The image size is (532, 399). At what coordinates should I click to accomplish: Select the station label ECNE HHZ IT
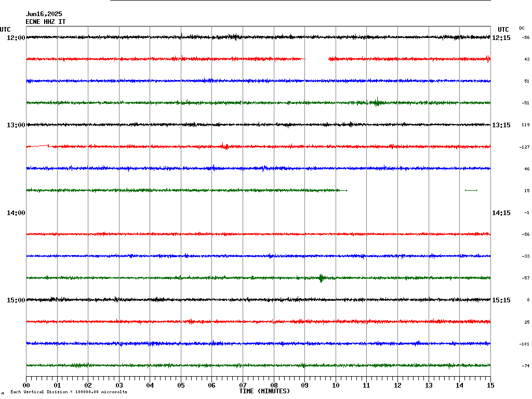coord(46,22)
